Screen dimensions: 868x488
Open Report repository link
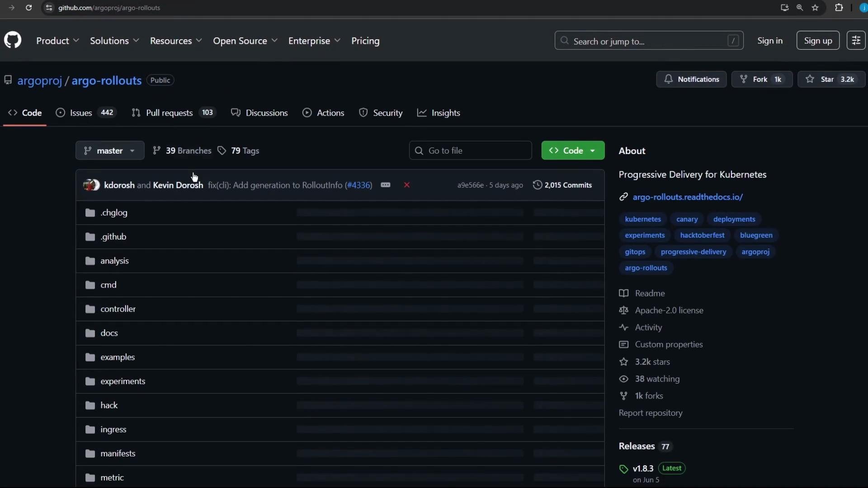(x=651, y=413)
